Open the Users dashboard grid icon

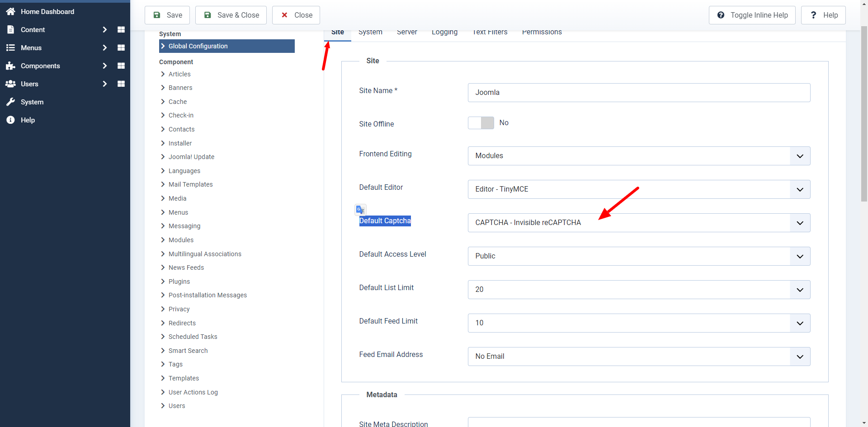[121, 84]
